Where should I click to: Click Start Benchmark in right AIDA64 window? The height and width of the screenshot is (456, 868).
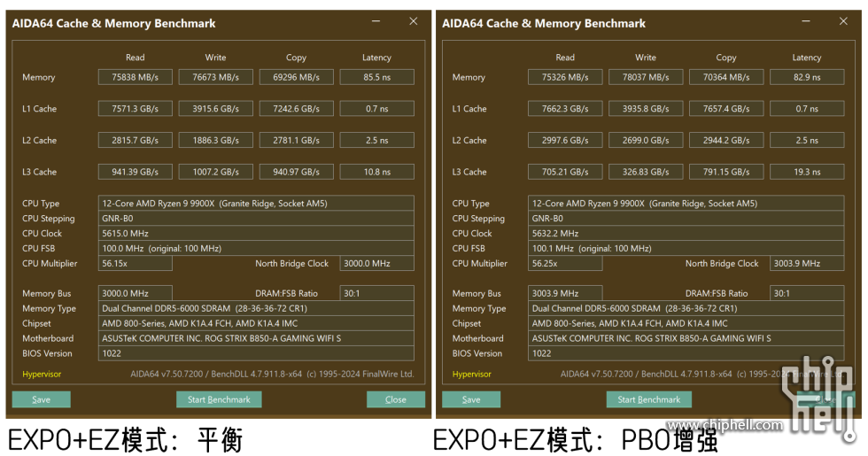point(648,399)
